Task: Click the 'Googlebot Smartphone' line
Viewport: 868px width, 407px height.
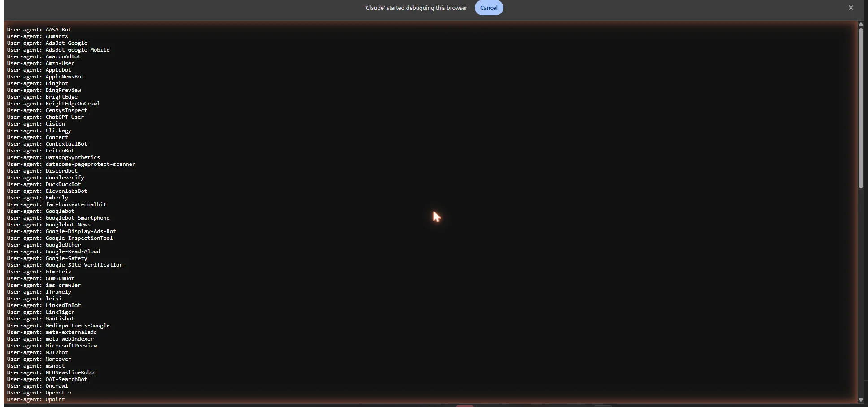Action: click(58, 218)
